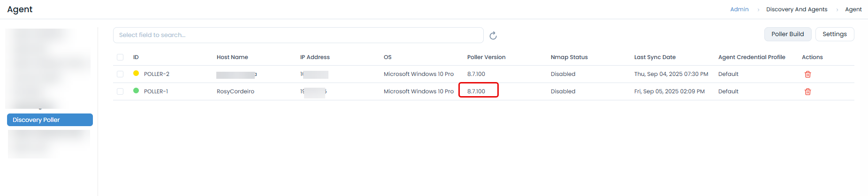Check the POLLER-2 row checkbox

(x=120, y=74)
